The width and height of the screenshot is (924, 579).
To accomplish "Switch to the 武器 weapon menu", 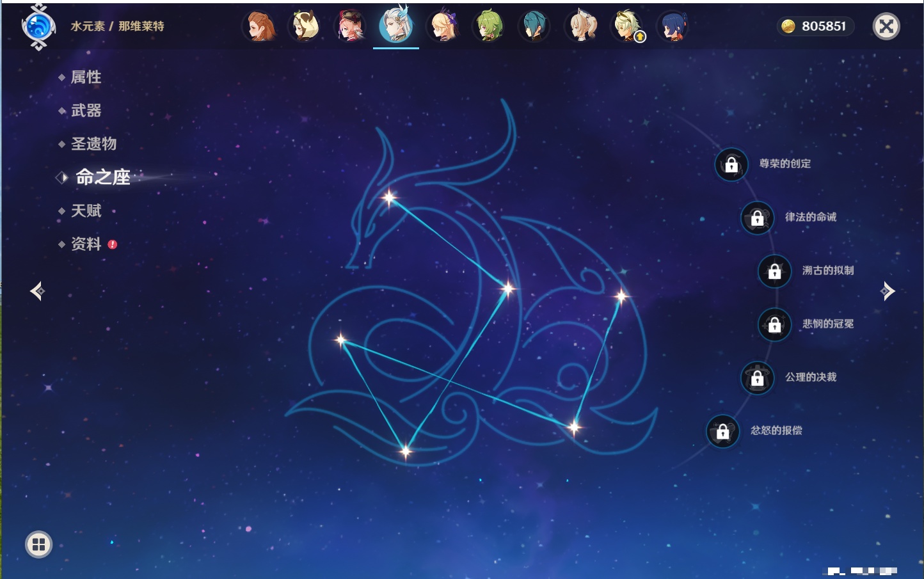I will (86, 111).
